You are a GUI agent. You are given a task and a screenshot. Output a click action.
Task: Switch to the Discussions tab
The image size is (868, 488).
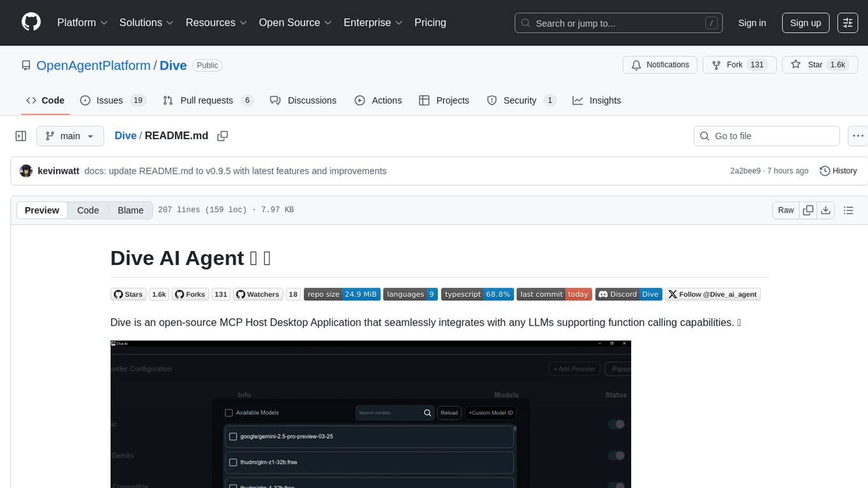303,100
